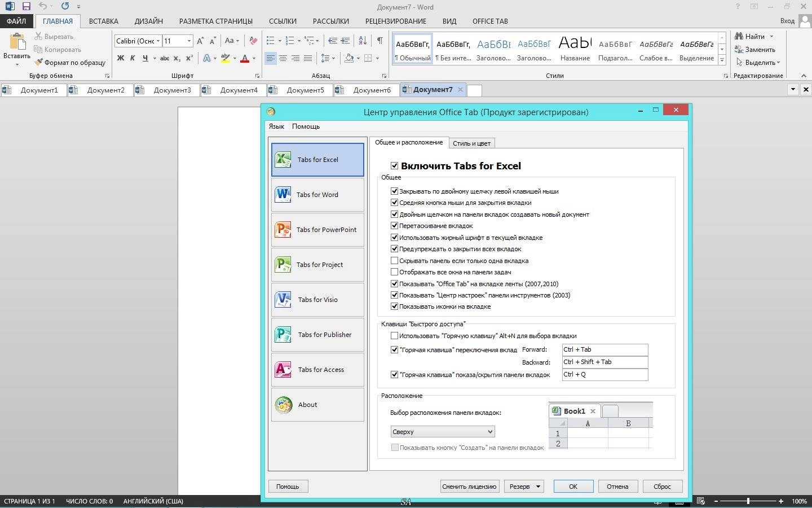812x508 pixels.
Task: Expand underline style dropdown arrow
Action: (154, 58)
